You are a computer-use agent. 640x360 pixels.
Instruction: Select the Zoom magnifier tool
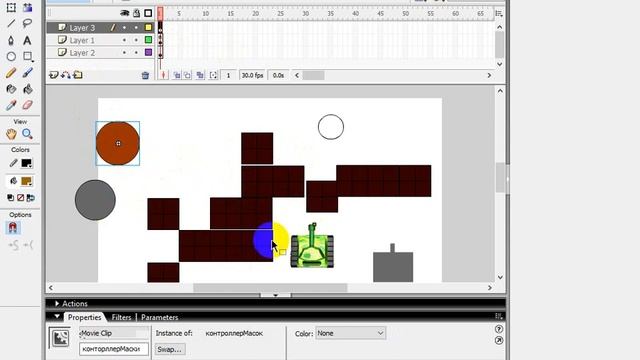27,134
